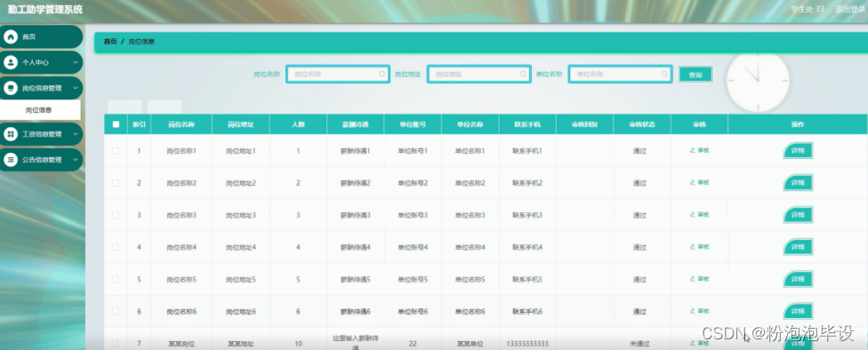Expand the 个人中心 menu chevron
Viewport: 868px width, 350px height.
pyautogui.click(x=76, y=62)
